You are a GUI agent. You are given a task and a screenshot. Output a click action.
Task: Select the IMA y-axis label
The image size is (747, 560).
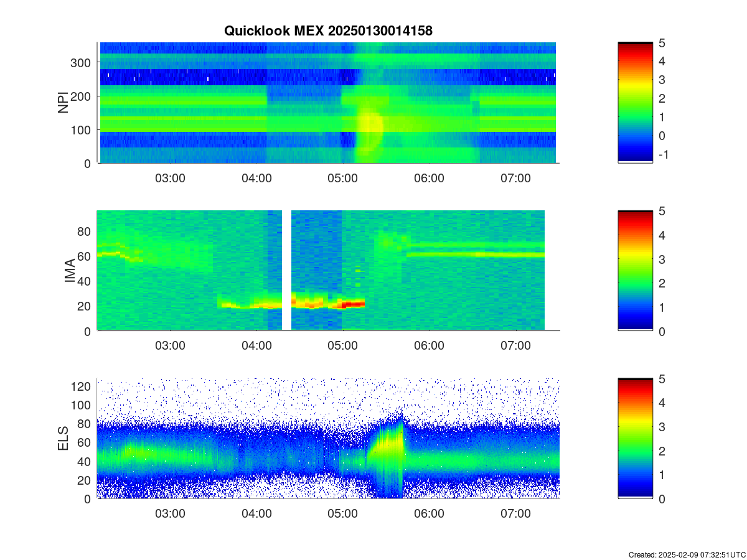70,272
